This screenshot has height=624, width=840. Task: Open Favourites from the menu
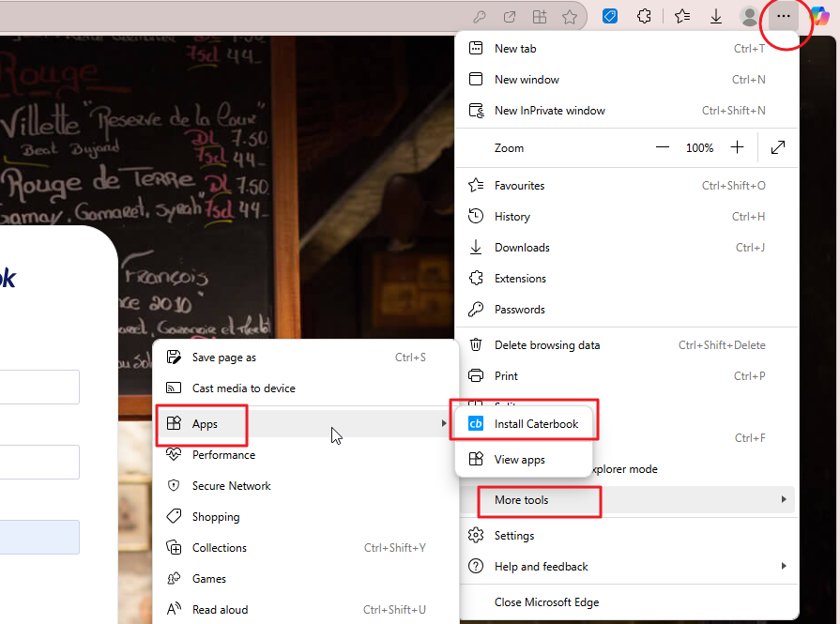tap(627, 186)
